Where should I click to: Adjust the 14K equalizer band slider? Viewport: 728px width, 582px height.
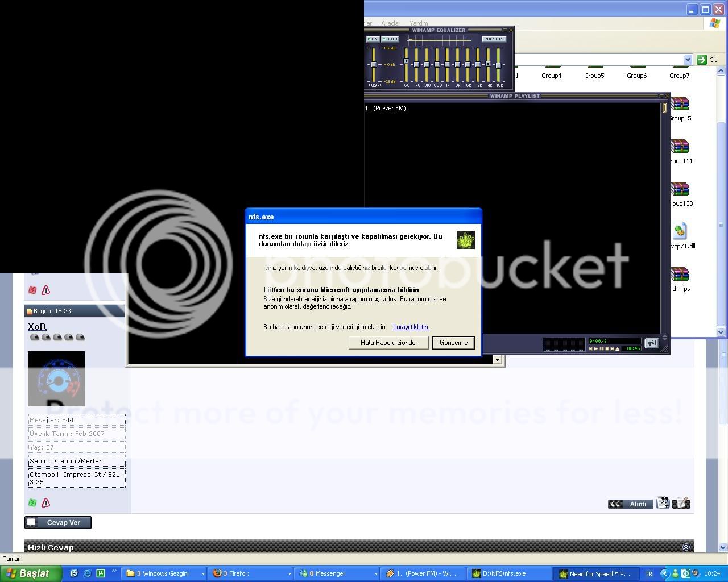tap(489, 65)
